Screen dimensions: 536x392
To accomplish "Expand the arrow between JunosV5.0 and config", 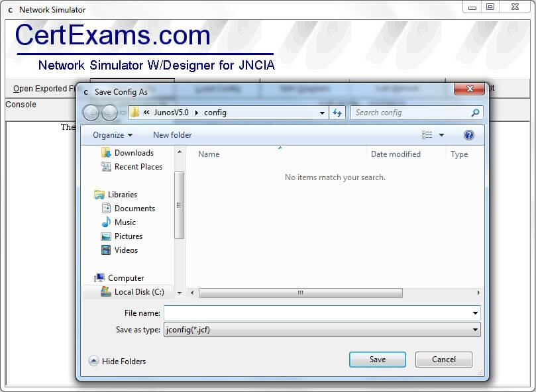I will 197,113.
